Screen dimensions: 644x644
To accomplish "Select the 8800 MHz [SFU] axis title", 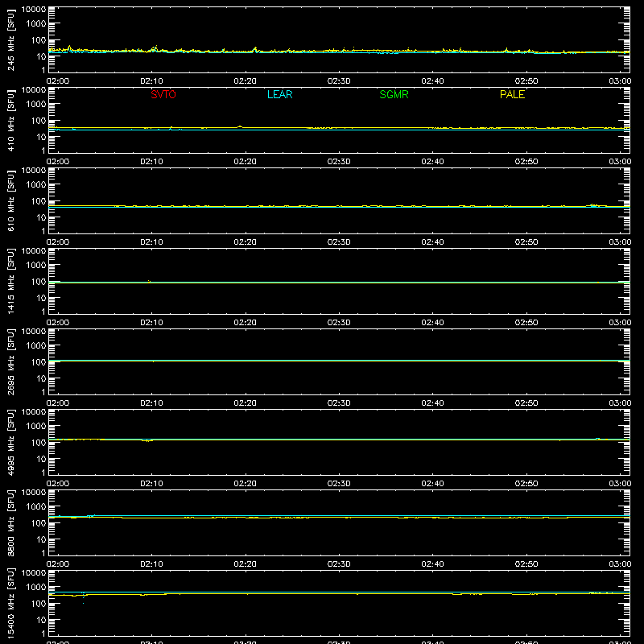I will pos(10,522).
